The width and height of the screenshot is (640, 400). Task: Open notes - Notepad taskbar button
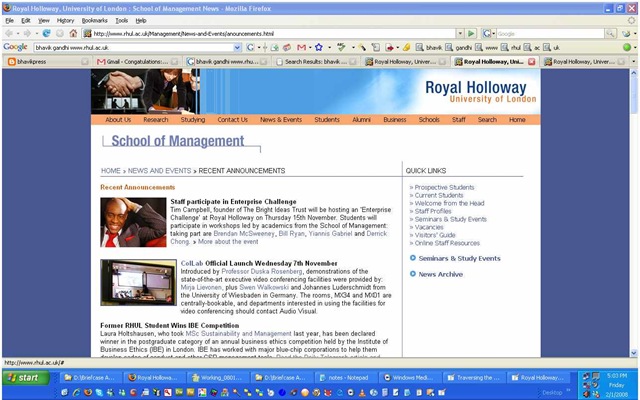pyautogui.click(x=345, y=378)
